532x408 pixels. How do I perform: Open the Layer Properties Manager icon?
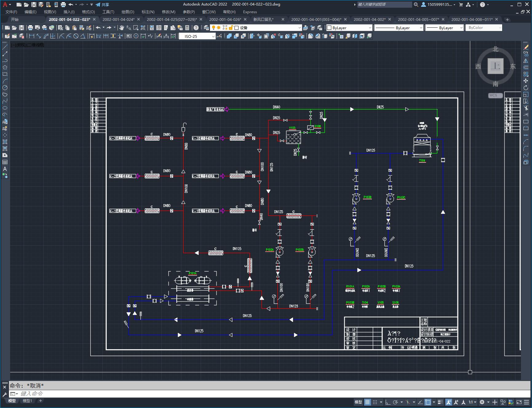point(206,28)
